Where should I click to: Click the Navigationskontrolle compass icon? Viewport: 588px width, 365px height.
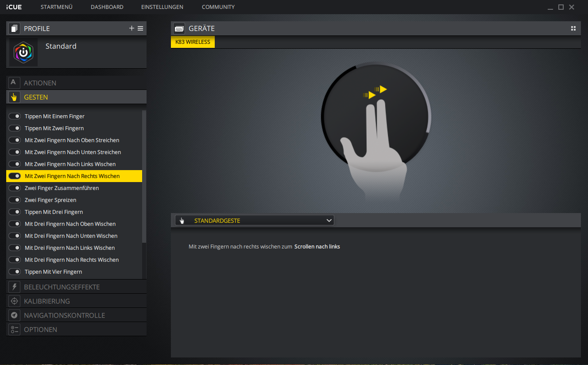(14, 315)
